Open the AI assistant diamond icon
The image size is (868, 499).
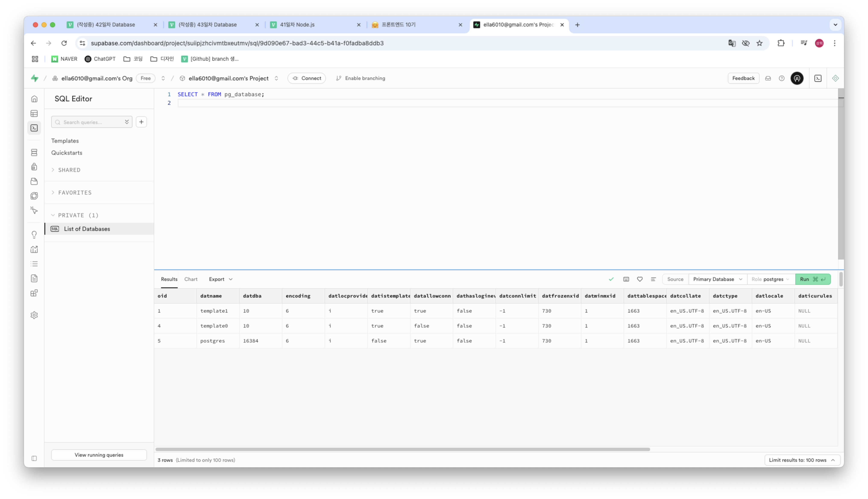tap(835, 78)
